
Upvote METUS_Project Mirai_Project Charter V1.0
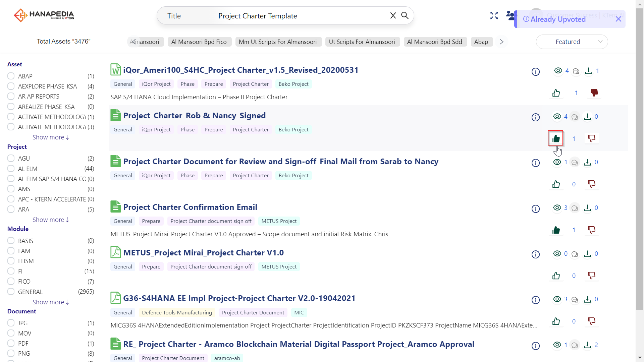point(556,276)
